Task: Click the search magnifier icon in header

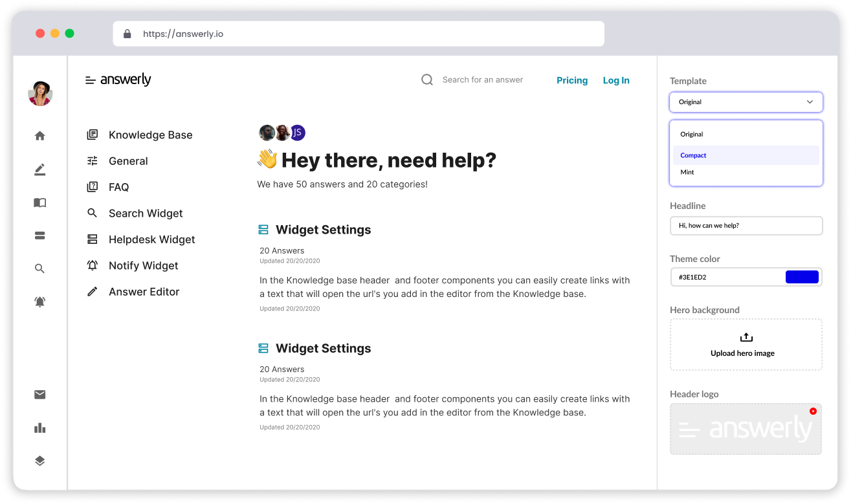Action: pos(427,80)
